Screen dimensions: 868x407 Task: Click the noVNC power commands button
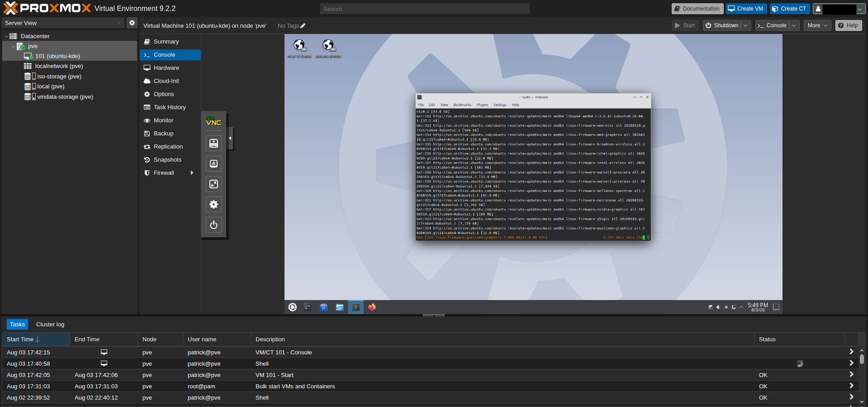click(214, 225)
